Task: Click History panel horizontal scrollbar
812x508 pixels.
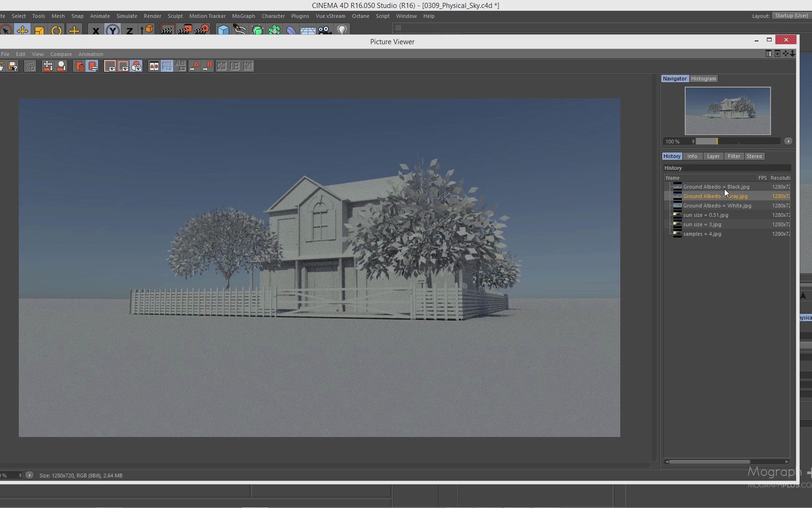Action: click(710, 462)
